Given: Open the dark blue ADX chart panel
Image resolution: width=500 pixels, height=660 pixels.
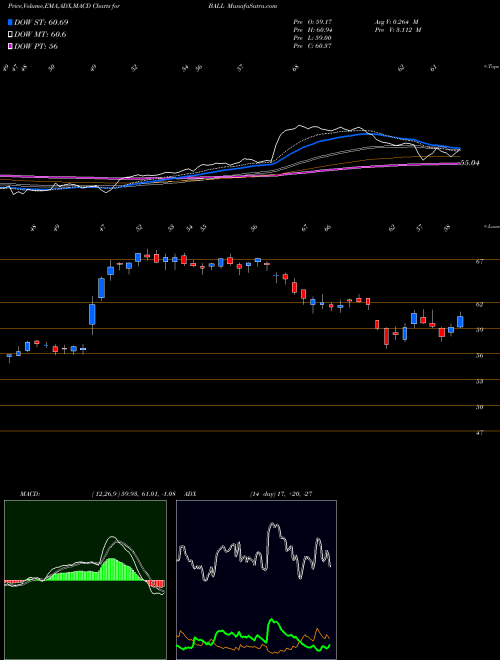Looking at the screenshot, I should [x=256, y=580].
